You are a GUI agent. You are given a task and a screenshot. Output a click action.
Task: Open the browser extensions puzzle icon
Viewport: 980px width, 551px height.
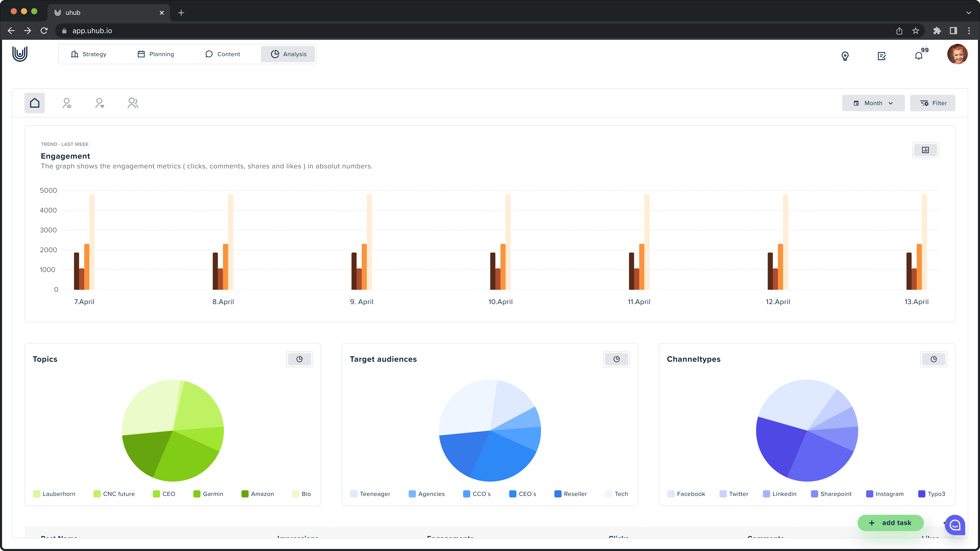(x=937, y=31)
